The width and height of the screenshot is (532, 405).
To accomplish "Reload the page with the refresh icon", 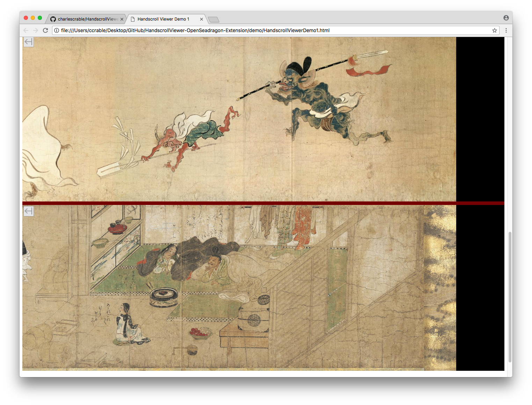I will tap(45, 30).
